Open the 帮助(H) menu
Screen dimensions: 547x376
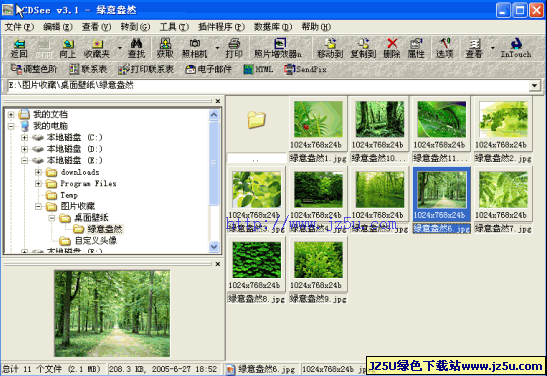(x=316, y=27)
